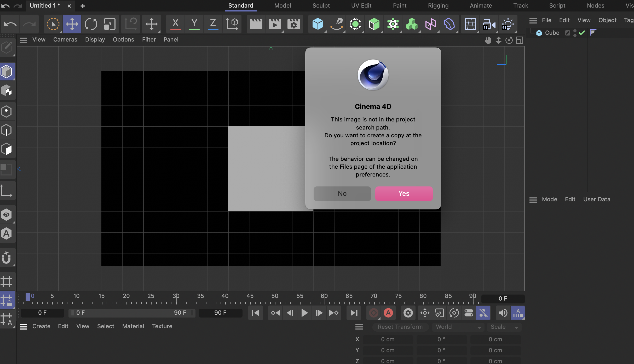This screenshot has width=634, height=364.
Task: Click the preview range 0 F–90 F slider
Action: (132, 313)
